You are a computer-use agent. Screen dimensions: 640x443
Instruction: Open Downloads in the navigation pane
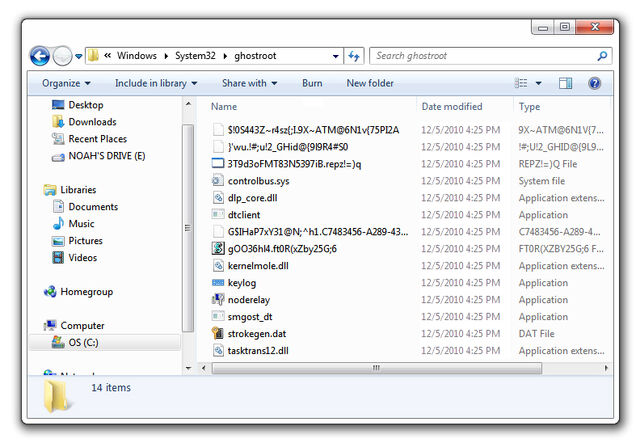point(84,122)
